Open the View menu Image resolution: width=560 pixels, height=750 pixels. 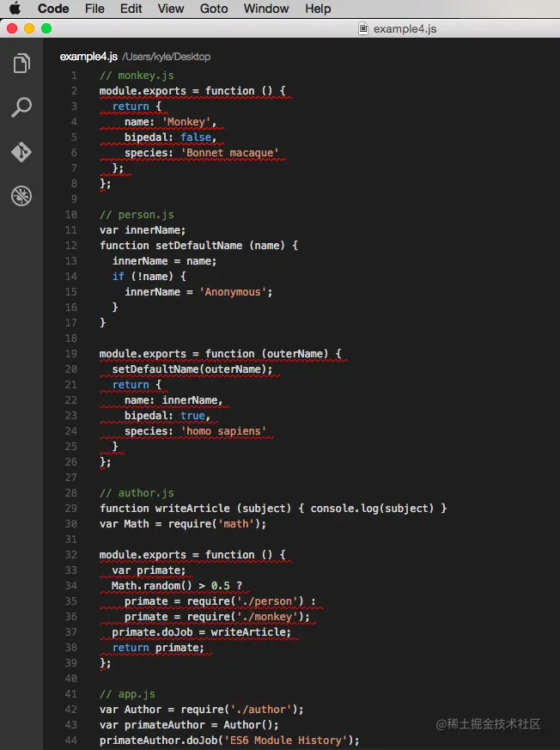coord(171,9)
